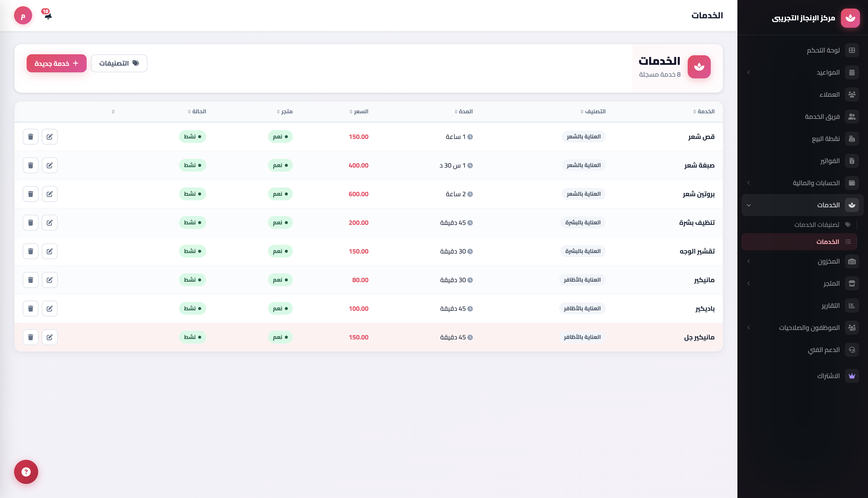
Task: Expand the المواعيد sidebar menu
Action: pyautogui.click(x=802, y=72)
